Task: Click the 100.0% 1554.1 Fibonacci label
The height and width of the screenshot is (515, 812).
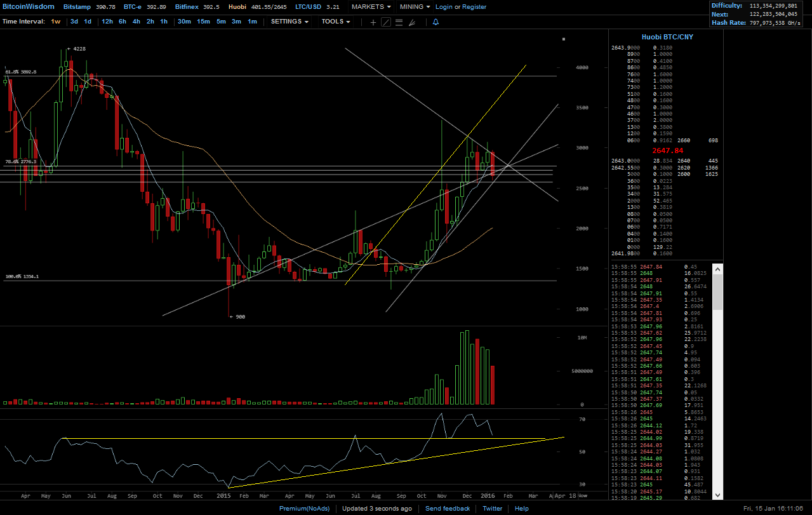Action: (x=22, y=277)
